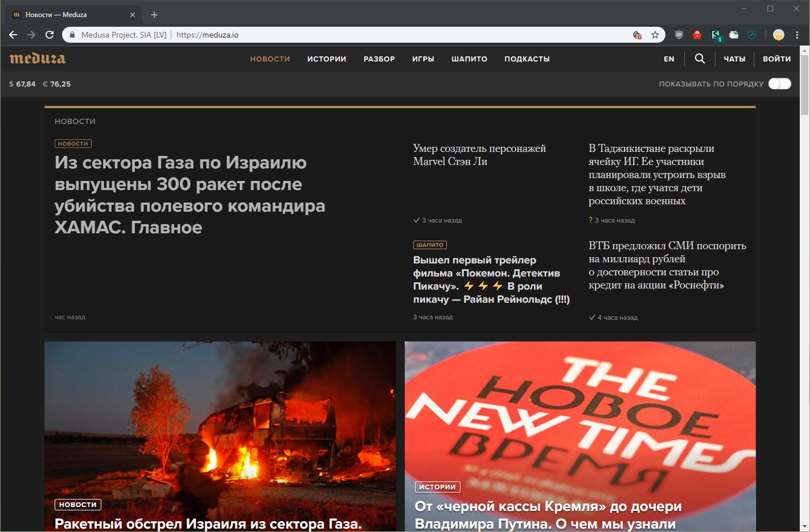The height and width of the screenshot is (532, 810).
Task: Open the white box extension with green plus
Action: click(x=734, y=35)
